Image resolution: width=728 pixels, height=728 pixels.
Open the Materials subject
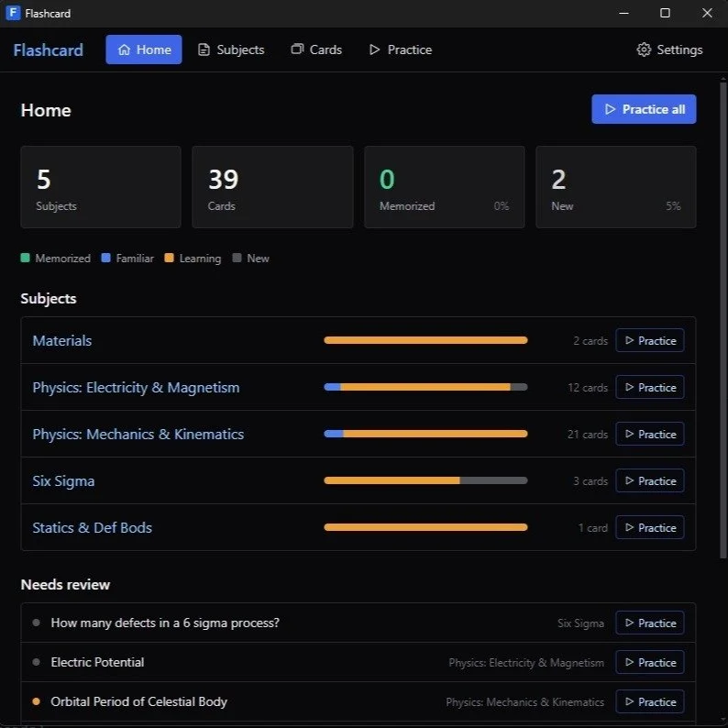(x=62, y=340)
